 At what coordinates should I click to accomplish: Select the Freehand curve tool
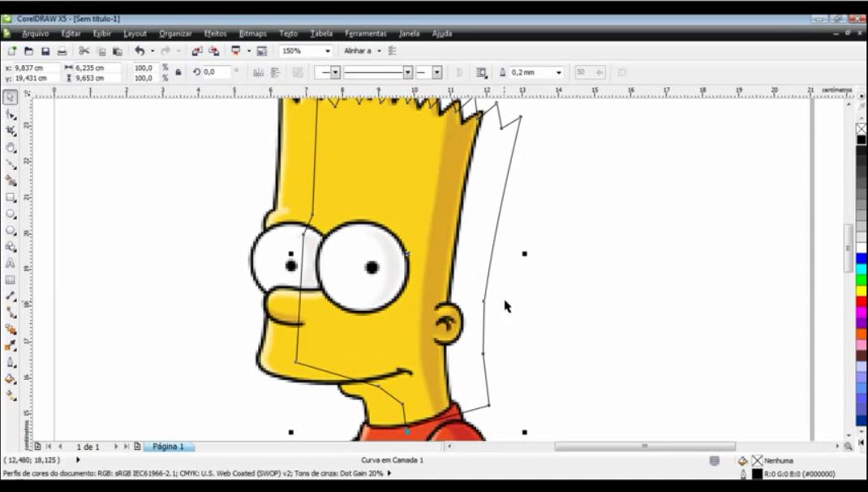tap(10, 164)
